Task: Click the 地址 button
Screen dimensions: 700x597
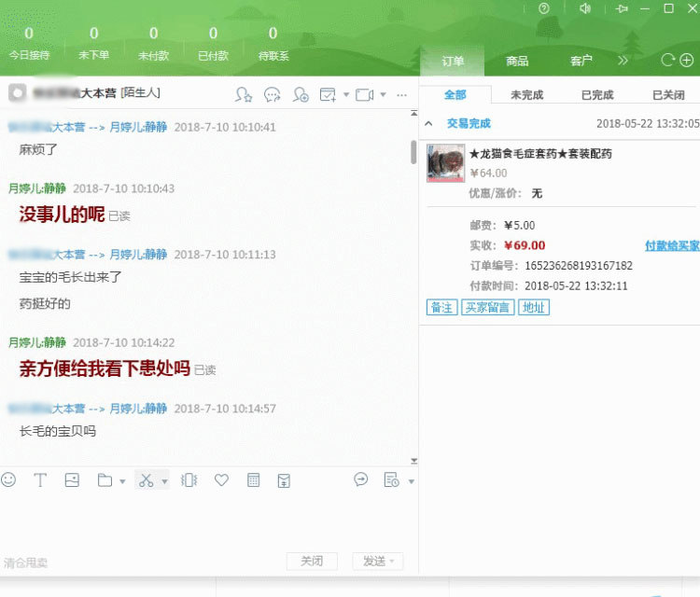Action: (x=534, y=308)
